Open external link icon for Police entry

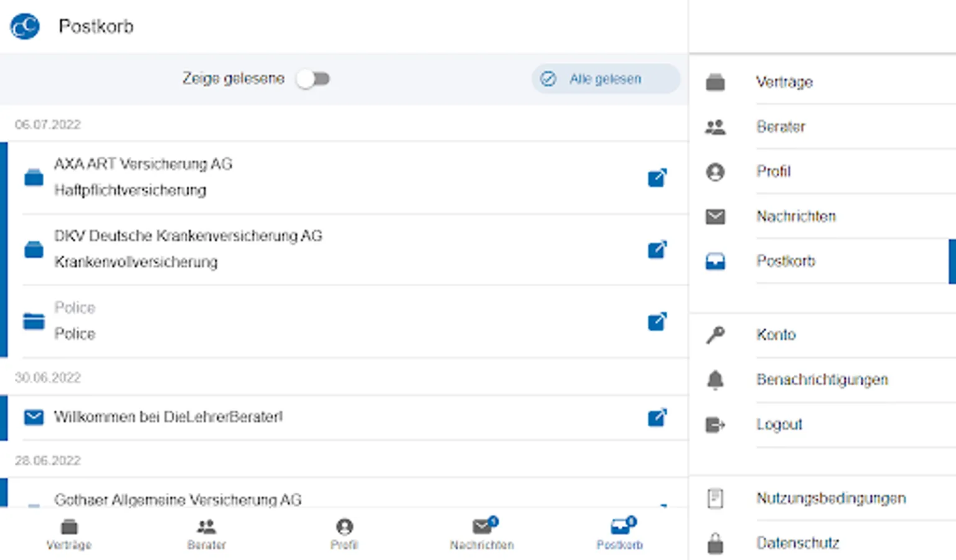coord(657,322)
